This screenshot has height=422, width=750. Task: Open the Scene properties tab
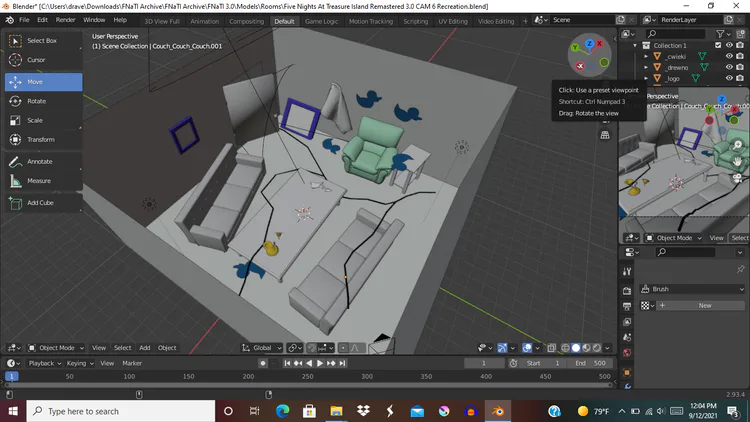point(627,337)
